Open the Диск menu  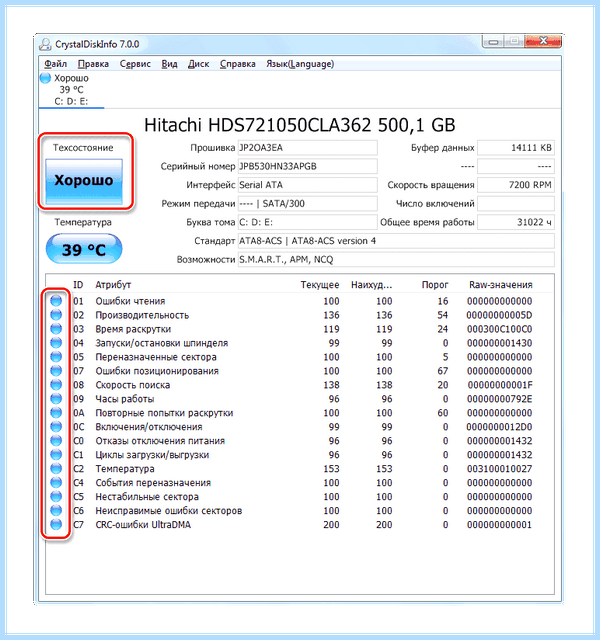[x=198, y=64]
